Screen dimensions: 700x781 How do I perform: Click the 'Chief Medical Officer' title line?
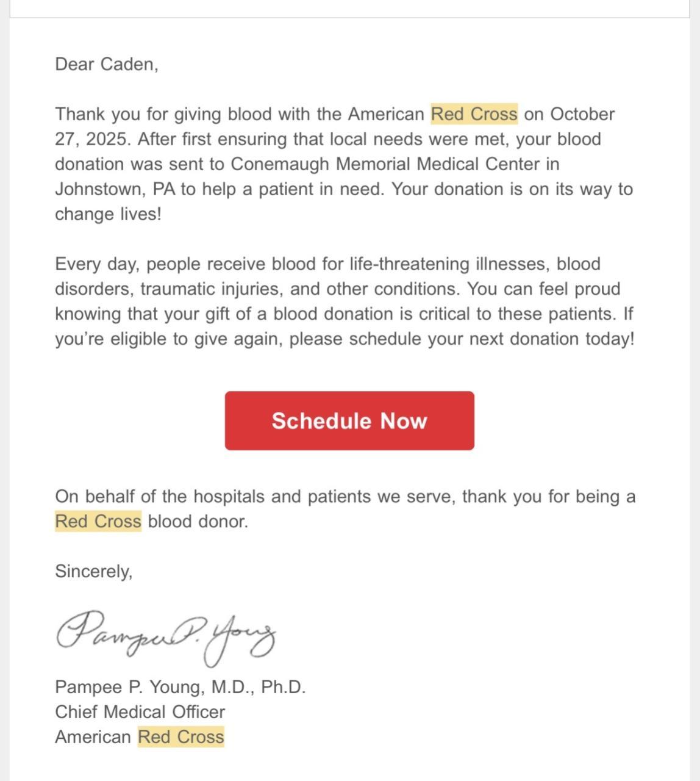point(140,712)
